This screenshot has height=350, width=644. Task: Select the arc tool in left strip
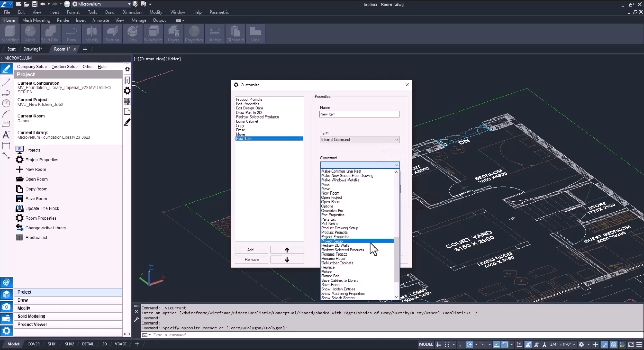[6, 114]
